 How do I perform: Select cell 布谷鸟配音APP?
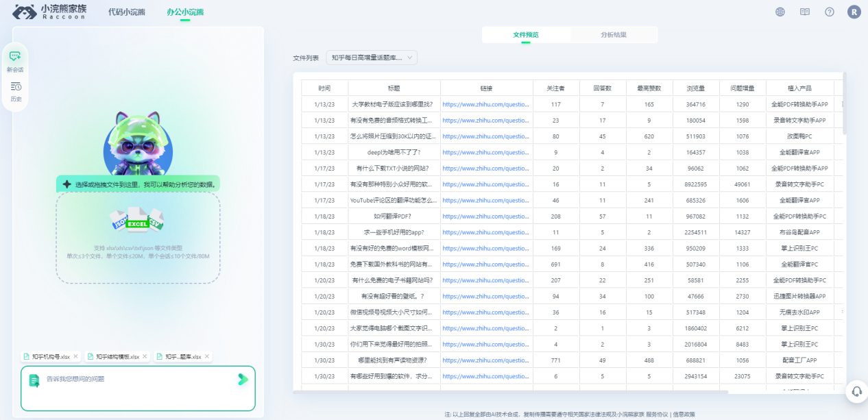pos(799,232)
